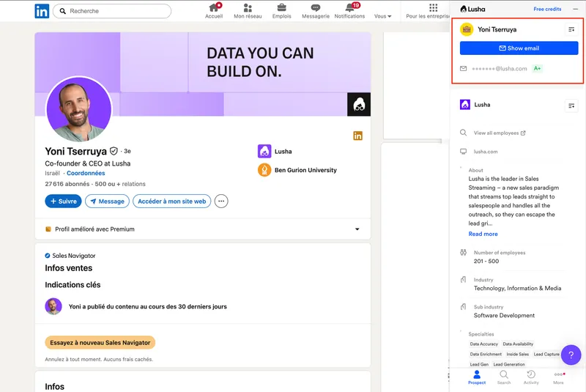Open the Lusha help question mark bubble
Viewport: 586px width, 392px height.
tap(571, 355)
